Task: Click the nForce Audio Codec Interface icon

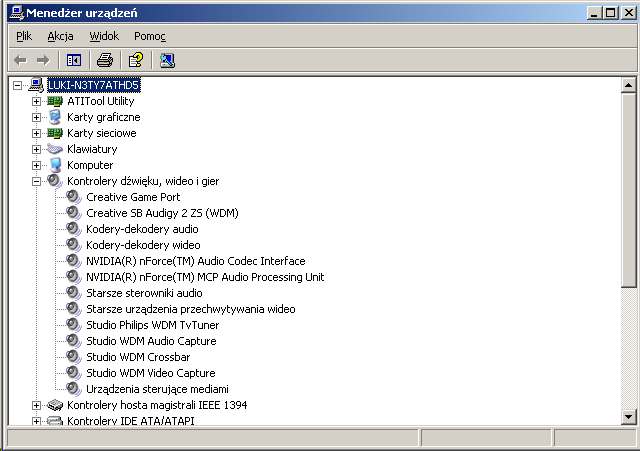Action: click(x=74, y=261)
